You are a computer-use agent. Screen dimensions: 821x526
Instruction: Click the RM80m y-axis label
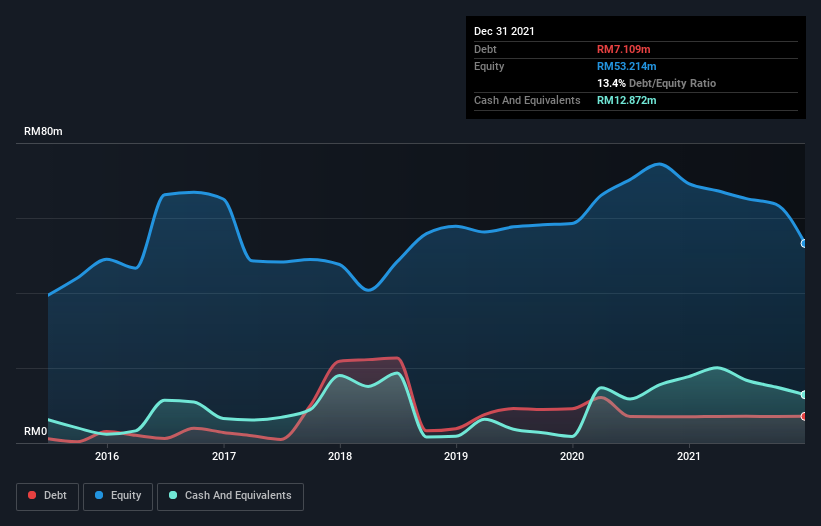[x=43, y=131]
